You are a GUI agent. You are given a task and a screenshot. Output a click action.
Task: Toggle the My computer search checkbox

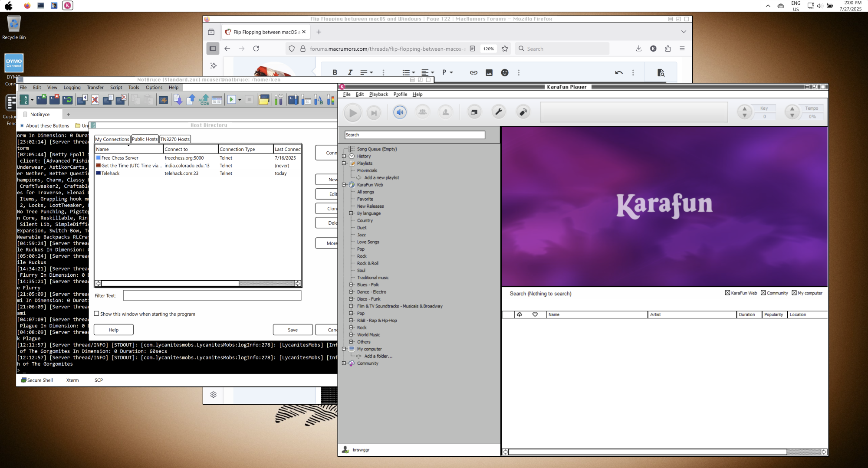pyautogui.click(x=794, y=293)
